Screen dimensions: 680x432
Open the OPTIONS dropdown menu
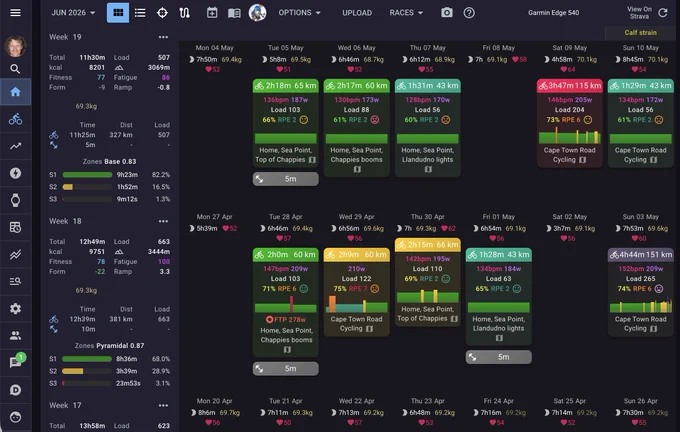[300, 13]
